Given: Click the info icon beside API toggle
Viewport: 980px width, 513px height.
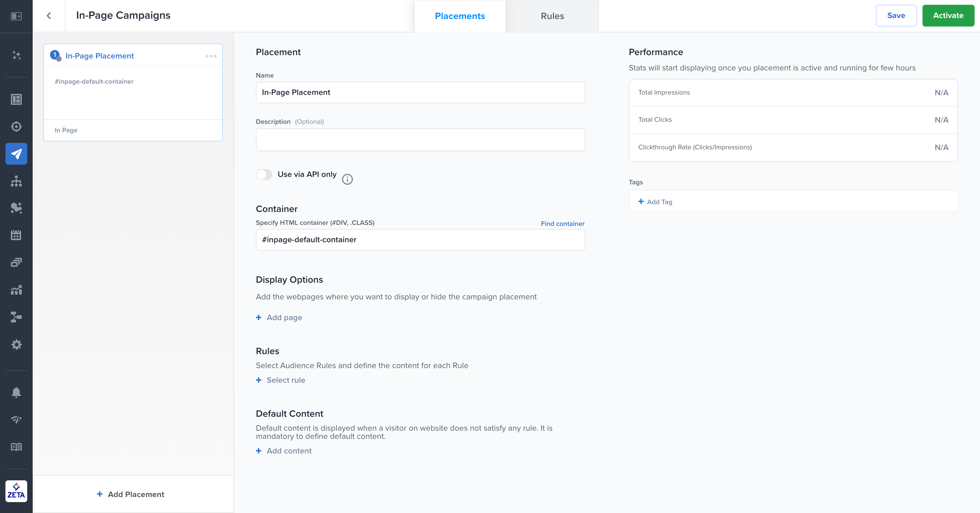Looking at the screenshot, I should pyautogui.click(x=347, y=179).
